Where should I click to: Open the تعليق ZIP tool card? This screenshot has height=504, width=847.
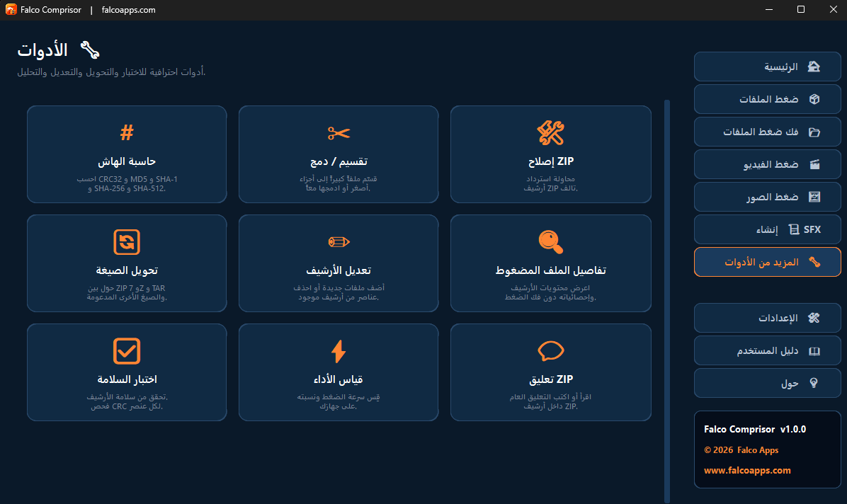550,373
